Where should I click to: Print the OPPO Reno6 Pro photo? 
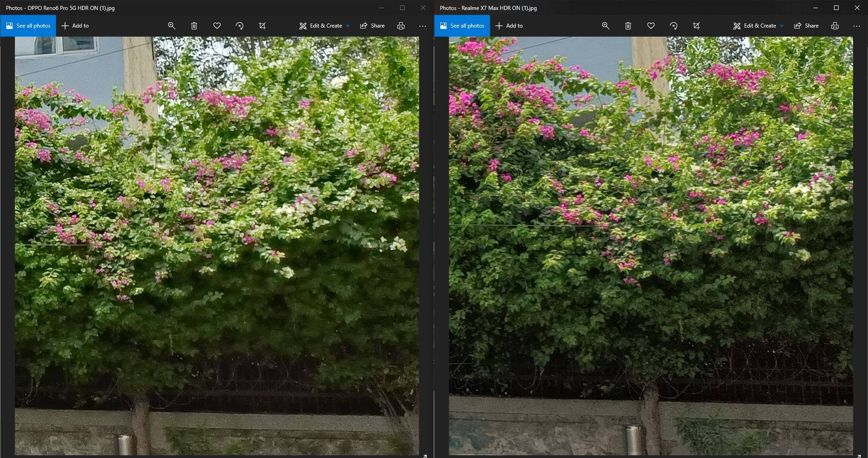click(x=401, y=26)
